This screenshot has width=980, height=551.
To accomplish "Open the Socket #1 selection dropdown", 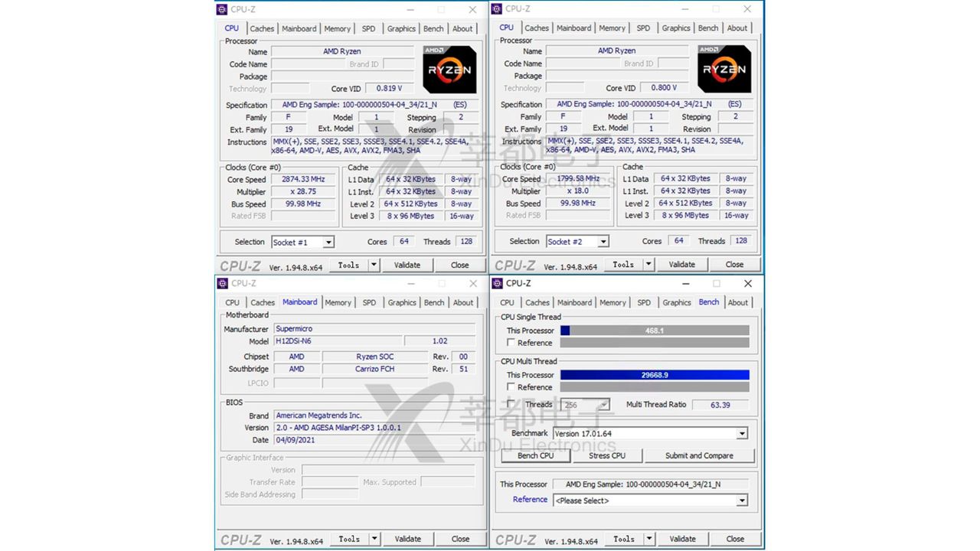I will click(x=328, y=242).
